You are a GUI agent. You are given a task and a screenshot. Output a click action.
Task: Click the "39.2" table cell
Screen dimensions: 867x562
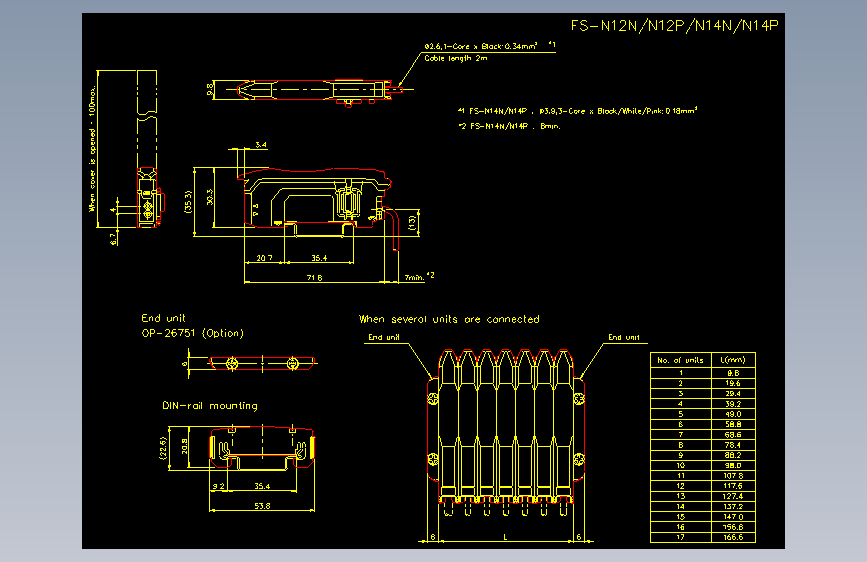733,404
